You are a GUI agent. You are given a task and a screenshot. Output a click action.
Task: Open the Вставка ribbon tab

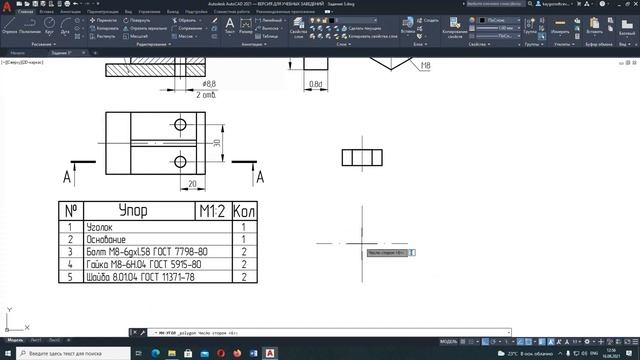[46, 12]
